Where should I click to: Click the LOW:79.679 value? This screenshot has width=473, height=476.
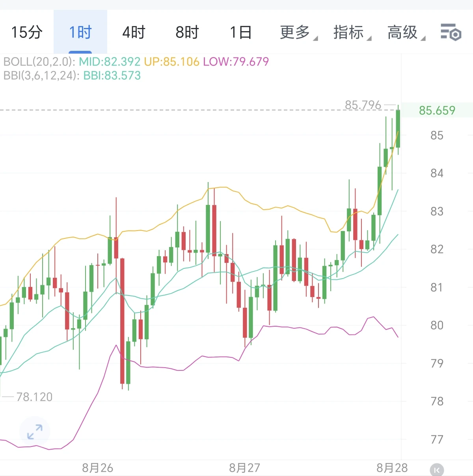236,61
